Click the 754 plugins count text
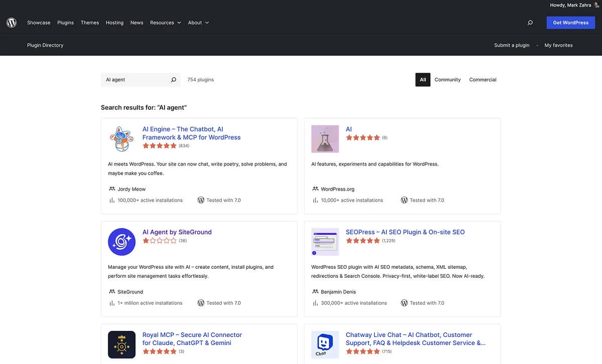Viewport: 602px width, 364px height. point(201,80)
